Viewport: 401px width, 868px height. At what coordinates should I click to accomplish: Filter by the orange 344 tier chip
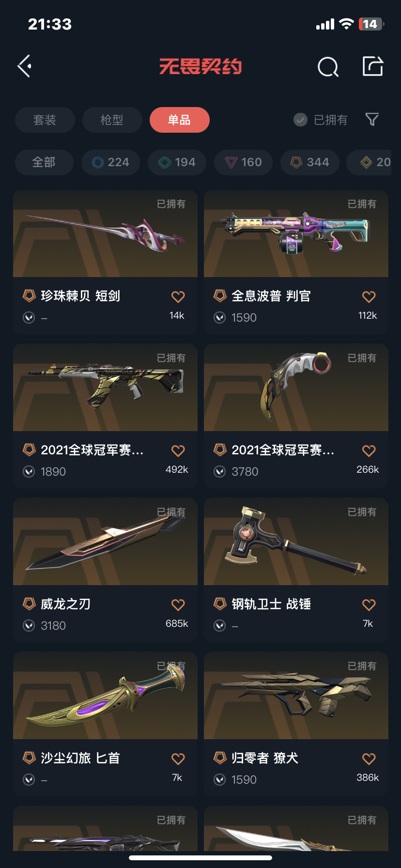click(310, 162)
